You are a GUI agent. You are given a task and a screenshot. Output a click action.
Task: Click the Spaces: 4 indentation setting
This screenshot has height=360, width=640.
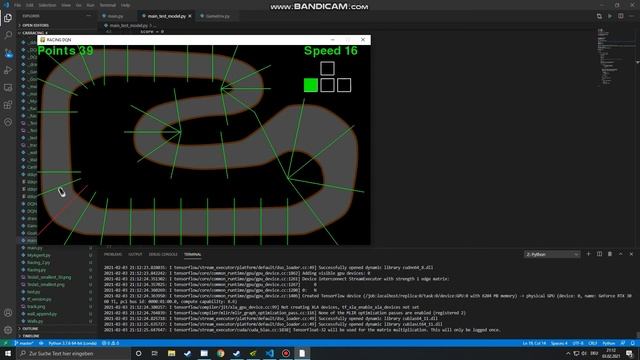pyautogui.click(x=559, y=343)
